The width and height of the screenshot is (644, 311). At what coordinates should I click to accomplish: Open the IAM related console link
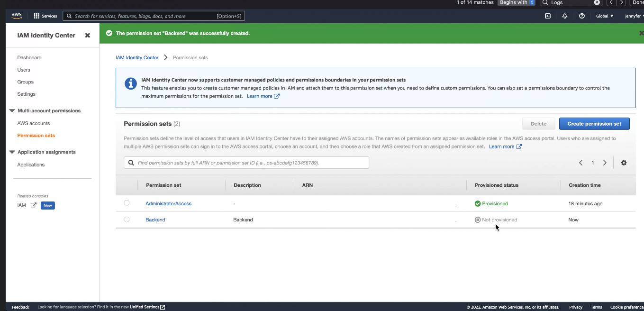tap(22, 205)
